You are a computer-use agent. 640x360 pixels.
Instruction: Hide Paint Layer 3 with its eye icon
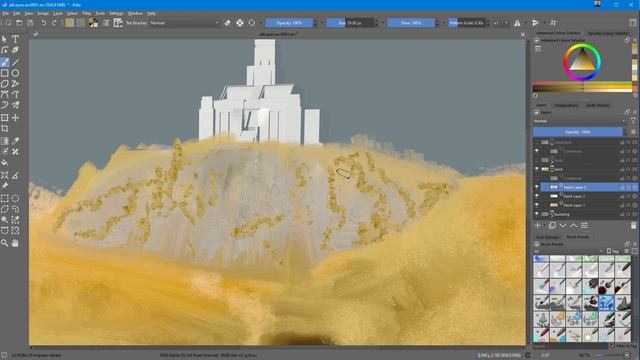coord(537,187)
